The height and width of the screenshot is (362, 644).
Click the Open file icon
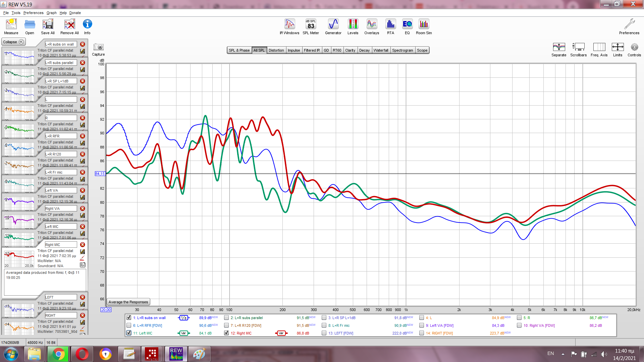pyautogui.click(x=30, y=26)
